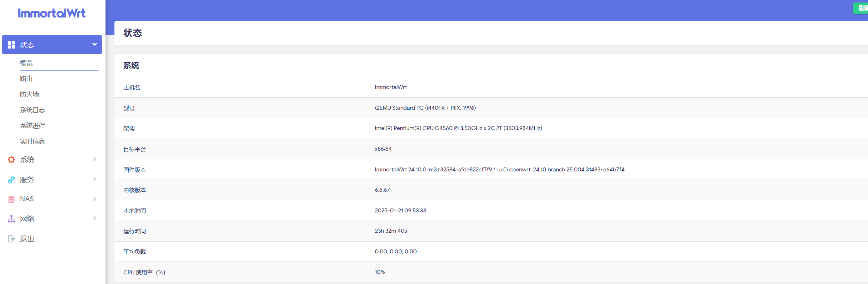
Task: Open the 概览 overview page
Action: point(26,63)
